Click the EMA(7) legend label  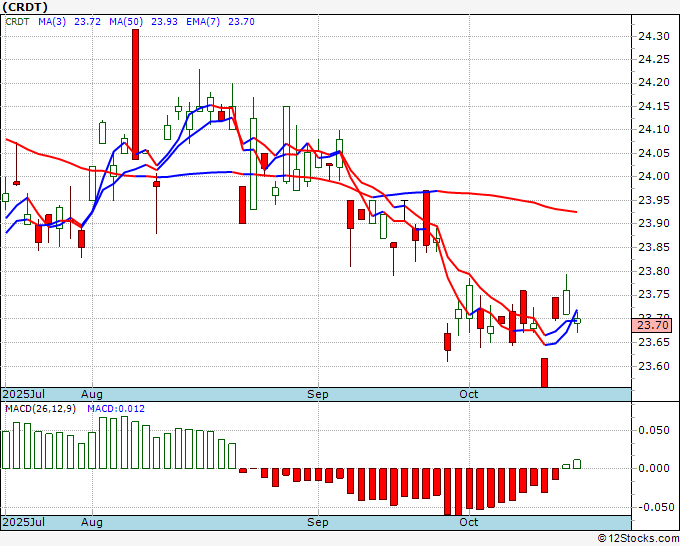(203, 22)
